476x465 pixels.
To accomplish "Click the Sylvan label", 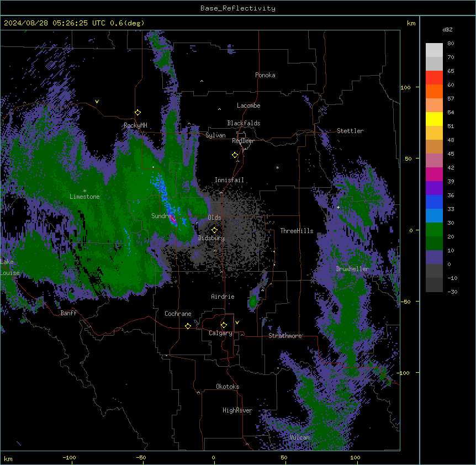I will tap(215, 135).
